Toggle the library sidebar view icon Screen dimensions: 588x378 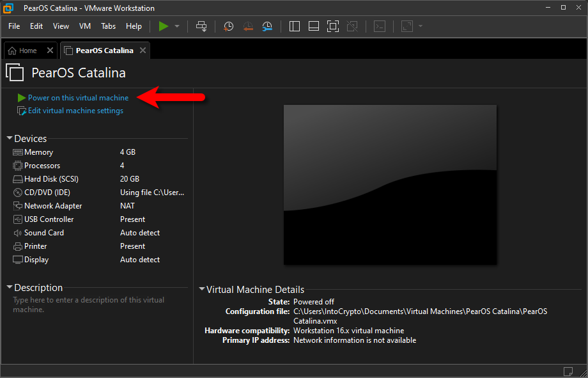point(295,26)
